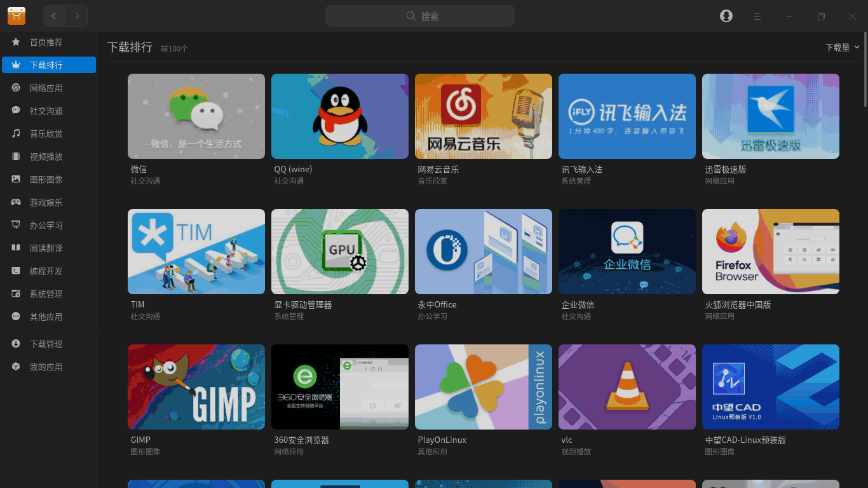Click the star icon beside 首页推荐

pyautogui.click(x=16, y=42)
